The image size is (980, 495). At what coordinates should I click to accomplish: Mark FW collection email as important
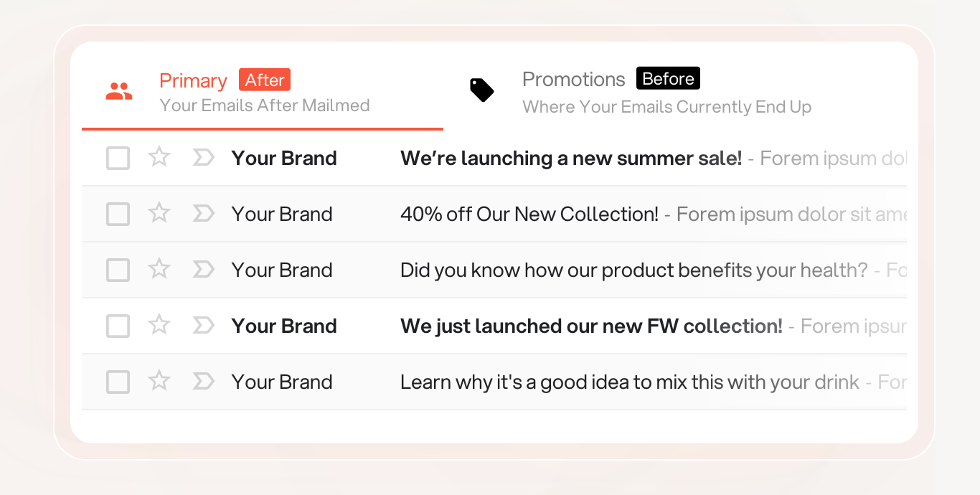click(x=204, y=325)
